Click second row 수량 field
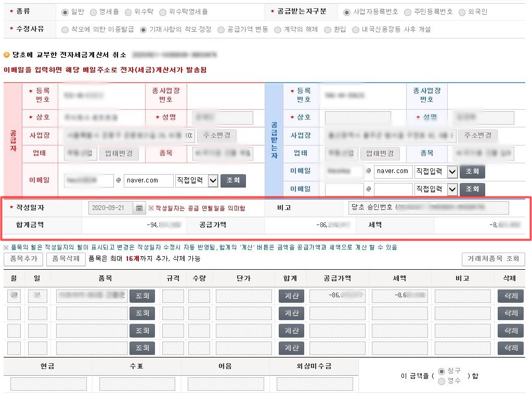Screen dimensions: 532x396 199,313
